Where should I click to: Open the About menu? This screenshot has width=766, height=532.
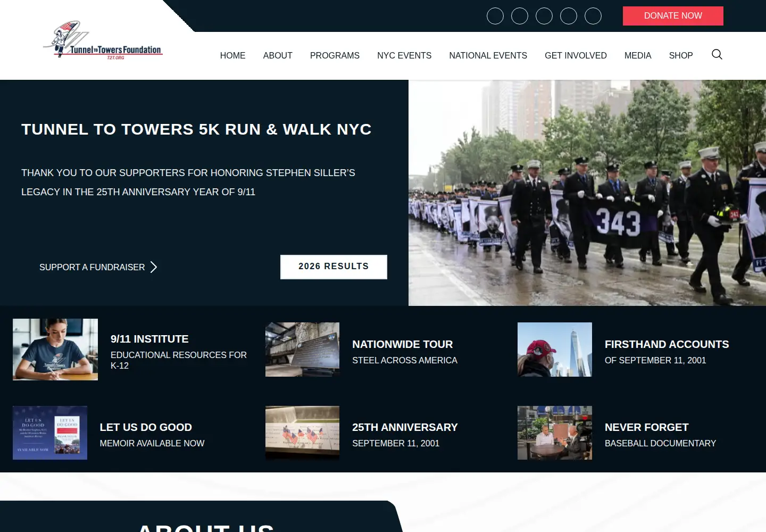coord(278,55)
